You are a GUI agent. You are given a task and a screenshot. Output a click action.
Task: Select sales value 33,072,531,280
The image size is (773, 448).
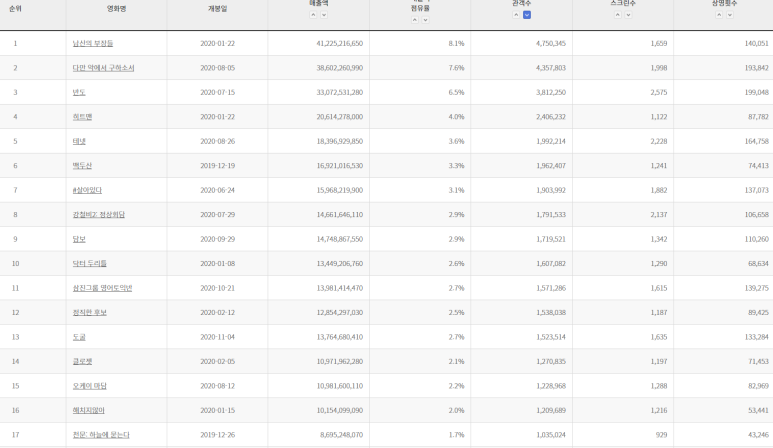pos(340,92)
